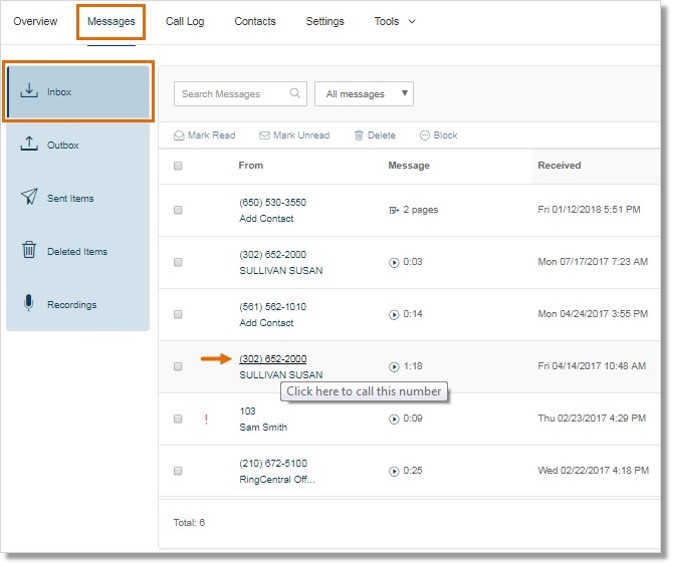Open Recordings microphone icon
Screen dimensions: 673x566
[28, 303]
